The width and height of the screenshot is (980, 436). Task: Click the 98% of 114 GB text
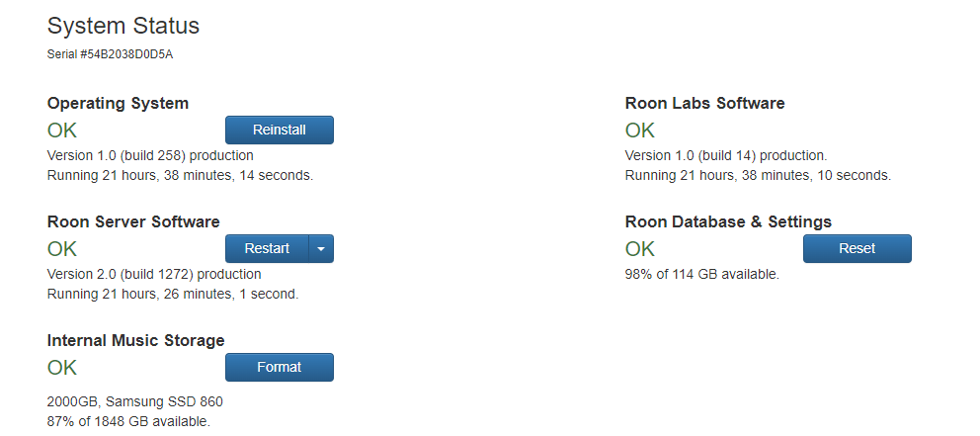702,274
